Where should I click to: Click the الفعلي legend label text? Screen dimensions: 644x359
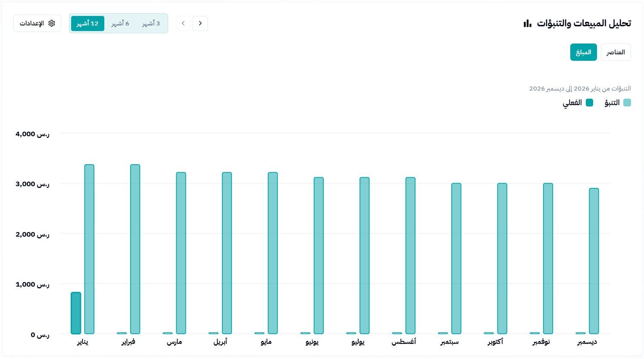(x=572, y=103)
